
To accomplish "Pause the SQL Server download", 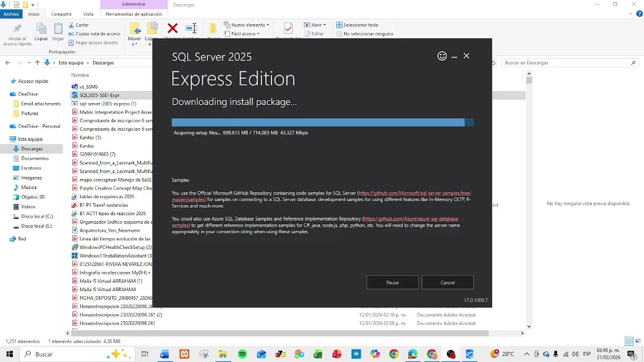I will tap(392, 283).
